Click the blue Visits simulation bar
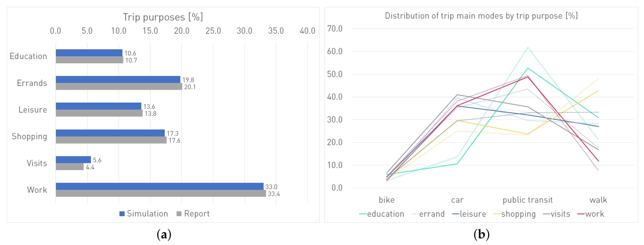 [73, 160]
